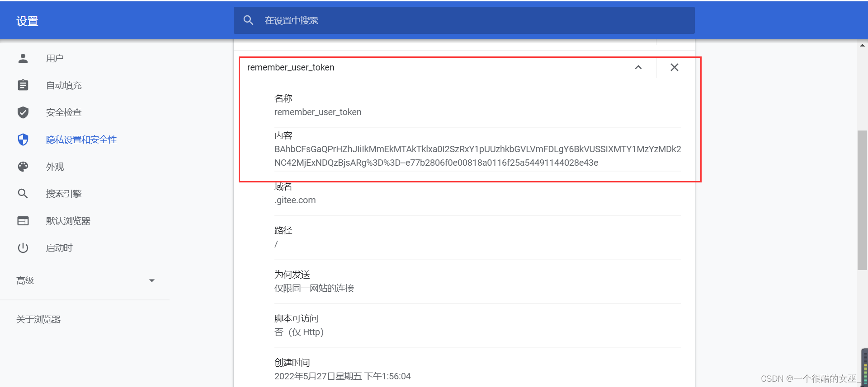Click the remember_user_token cookie header title
The image size is (868, 387).
click(x=291, y=67)
